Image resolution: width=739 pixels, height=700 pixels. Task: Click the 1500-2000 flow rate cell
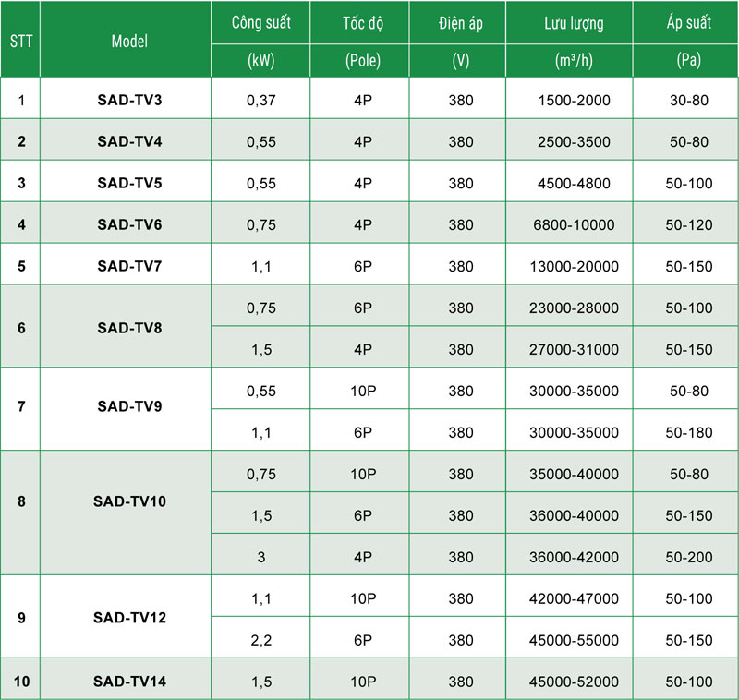[574, 100]
